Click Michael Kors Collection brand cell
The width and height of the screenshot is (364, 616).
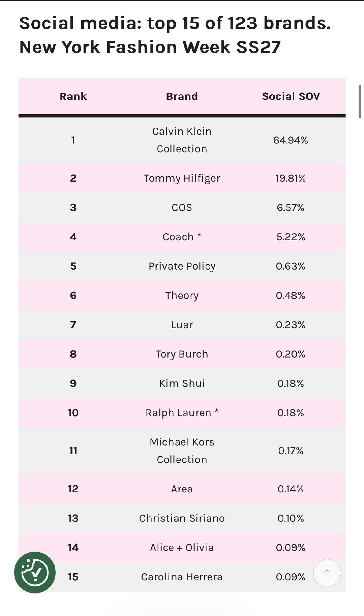click(x=182, y=451)
